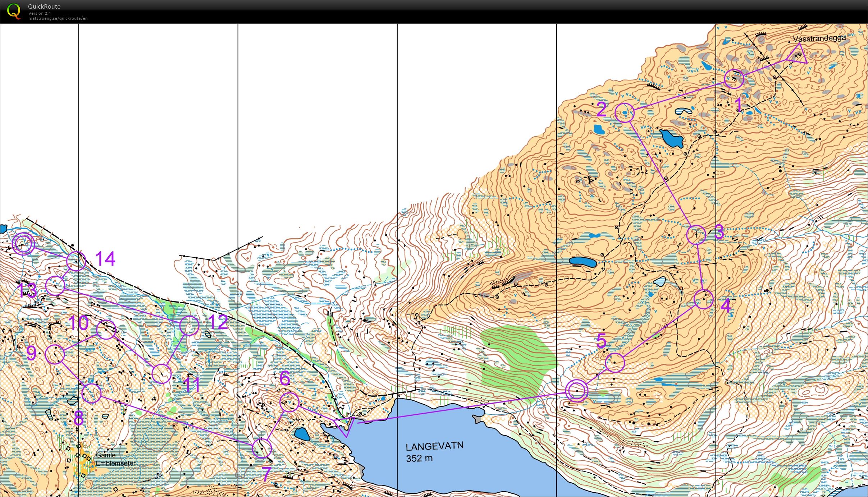The height and width of the screenshot is (497, 868).
Task: Select control circle 12 on the map
Action: tap(189, 326)
